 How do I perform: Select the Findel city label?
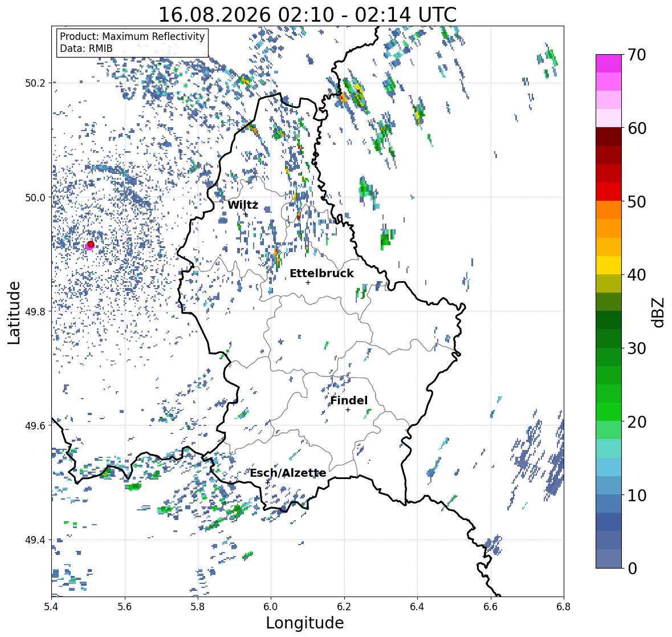point(349,400)
